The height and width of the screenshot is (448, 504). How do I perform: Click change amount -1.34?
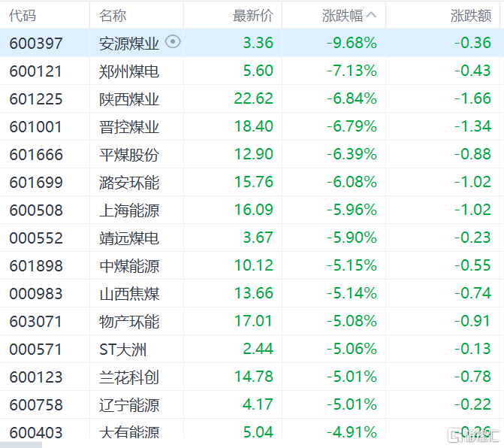[x=472, y=126]
